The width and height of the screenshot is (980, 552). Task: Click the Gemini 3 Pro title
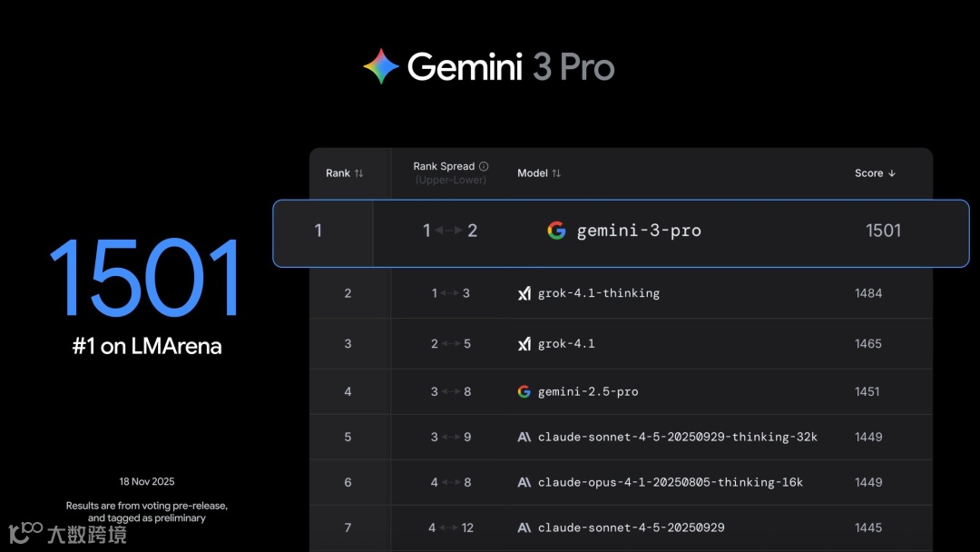coord(511,67)
